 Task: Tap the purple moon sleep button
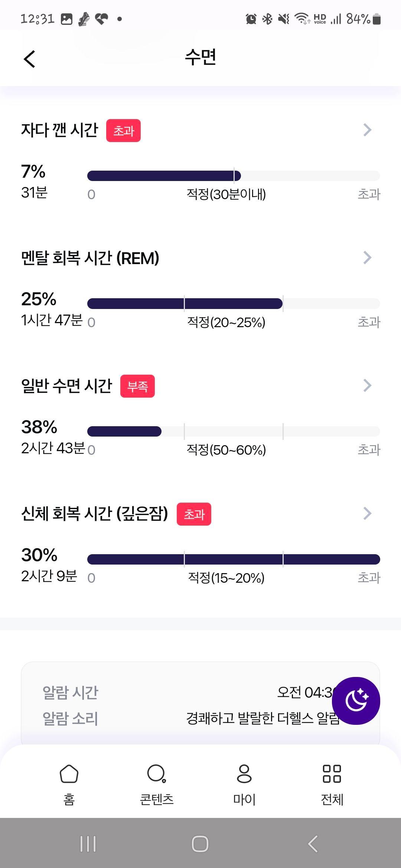356,701
